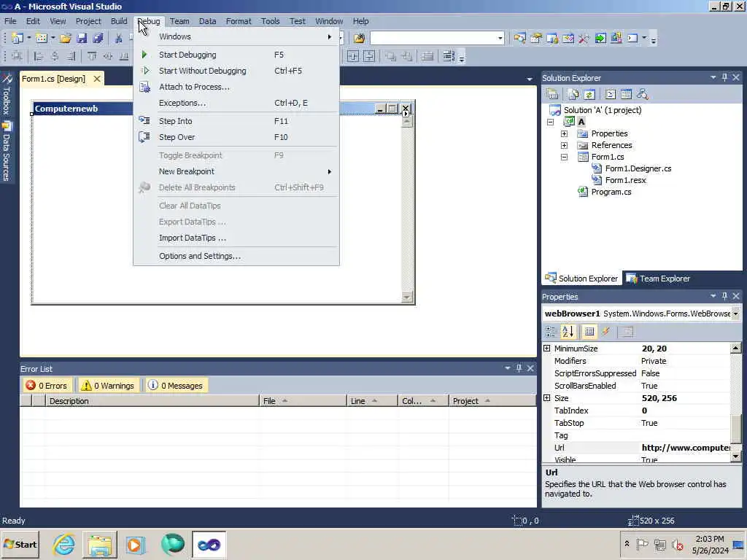
Task: Open Options and Settings menu entry
Action: click(x=236, y=256)
